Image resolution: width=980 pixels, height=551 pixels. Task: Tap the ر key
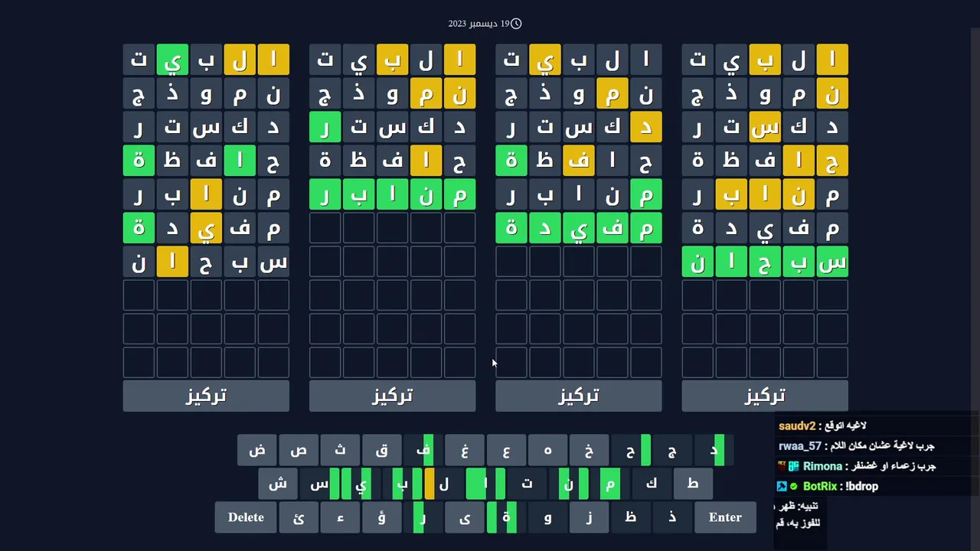423,517
